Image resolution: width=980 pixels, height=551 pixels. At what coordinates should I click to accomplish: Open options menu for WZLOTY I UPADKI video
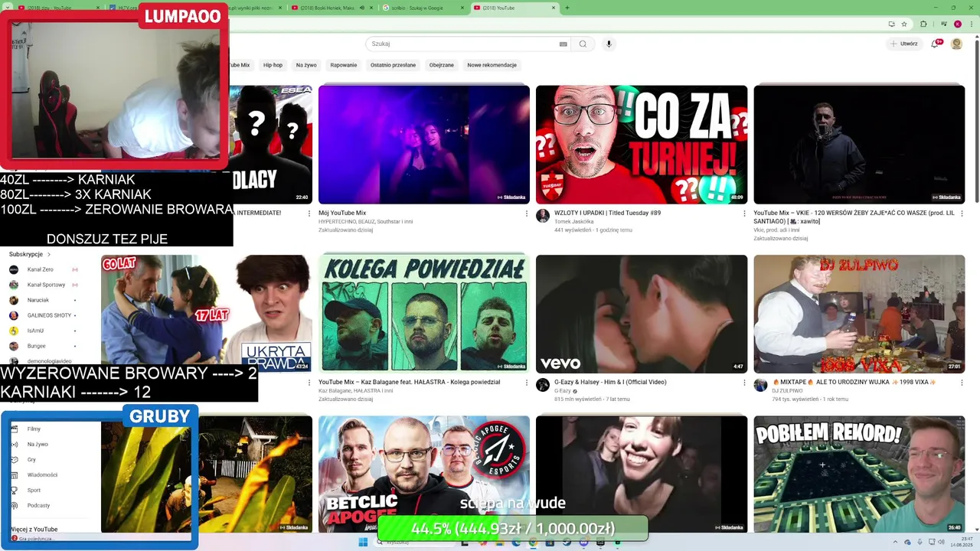(x=744, y=214)
